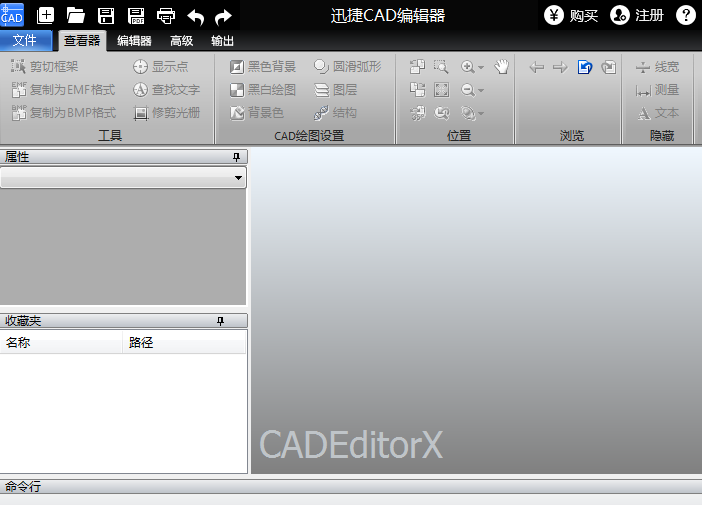Open a file with the folder icon
702x505 pixels.
tap(76, 15)
